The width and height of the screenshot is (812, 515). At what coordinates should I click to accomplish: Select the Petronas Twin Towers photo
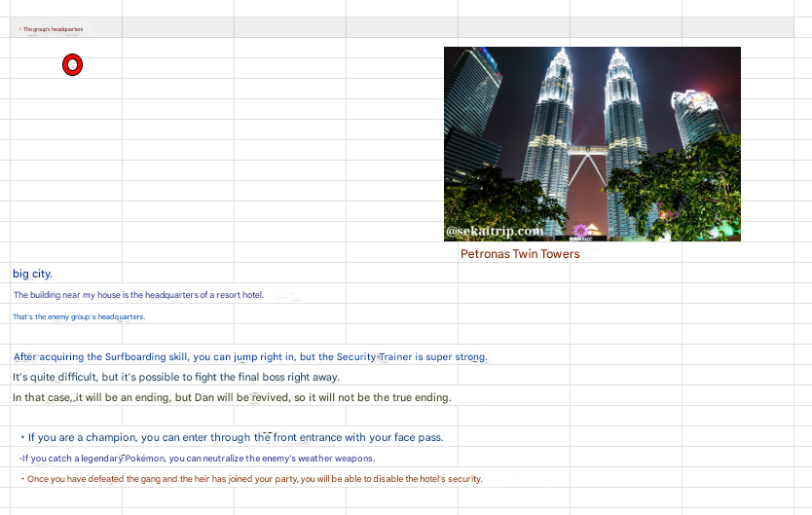point(592,144)
